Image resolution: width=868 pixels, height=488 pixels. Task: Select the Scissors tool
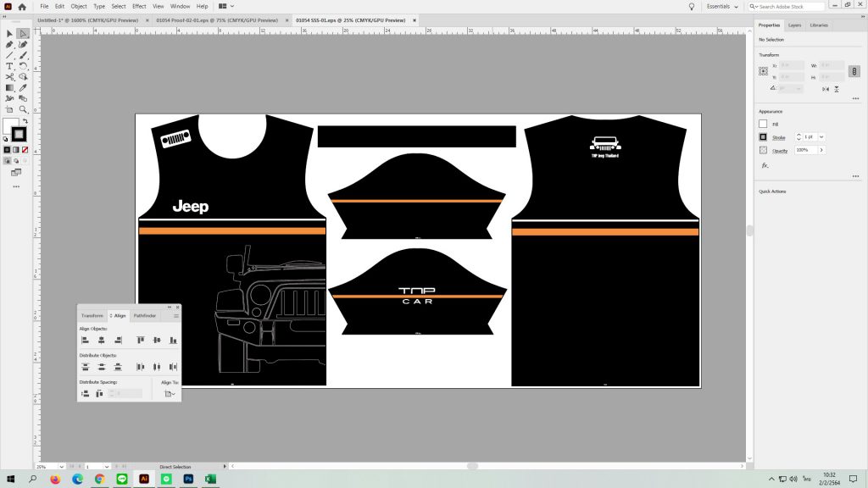click(x=9, y=77)
